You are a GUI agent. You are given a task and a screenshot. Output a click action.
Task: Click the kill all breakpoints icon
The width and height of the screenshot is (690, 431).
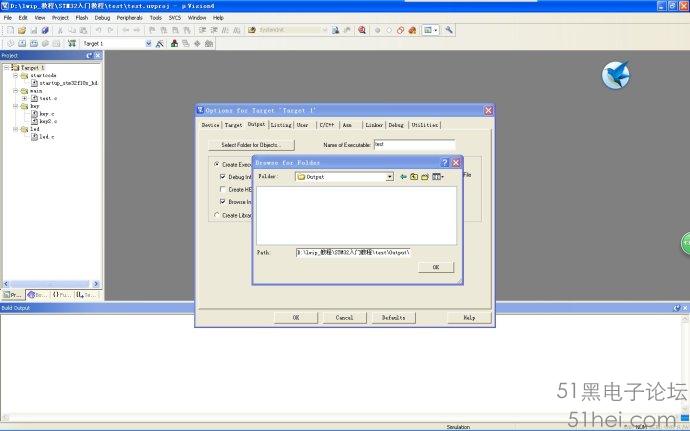(x=412, y=30)
